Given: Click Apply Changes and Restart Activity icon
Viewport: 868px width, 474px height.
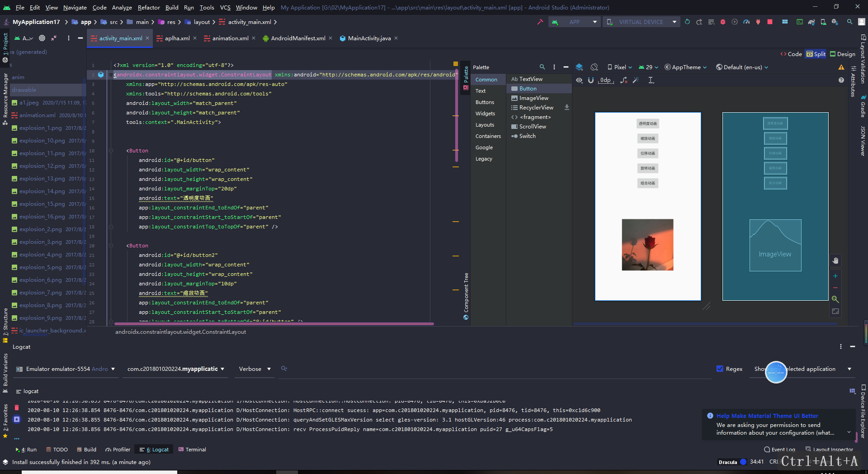Looking at the screenshot, I should point(699,22).
